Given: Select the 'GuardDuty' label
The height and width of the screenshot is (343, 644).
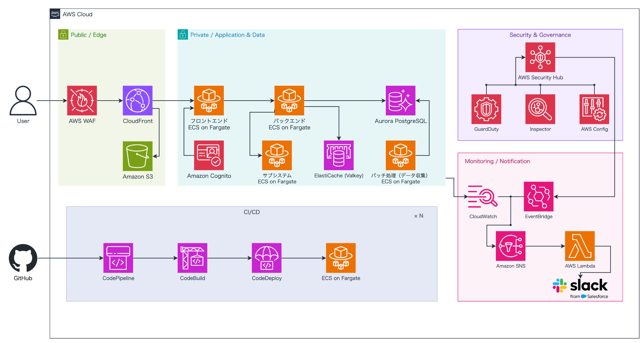Looking at the screenshot, I should coord(486,129).
